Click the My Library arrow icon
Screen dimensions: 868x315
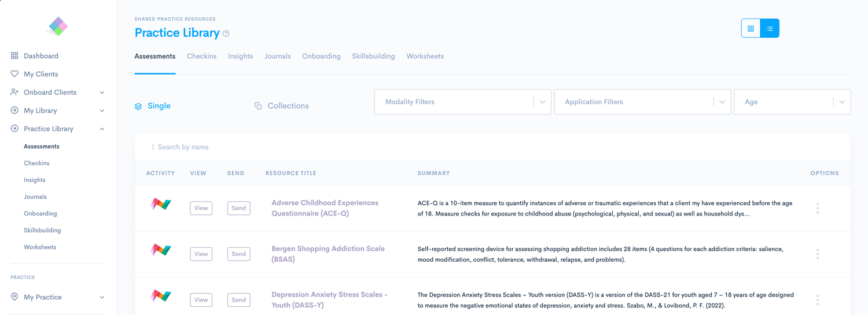point(14,110)
